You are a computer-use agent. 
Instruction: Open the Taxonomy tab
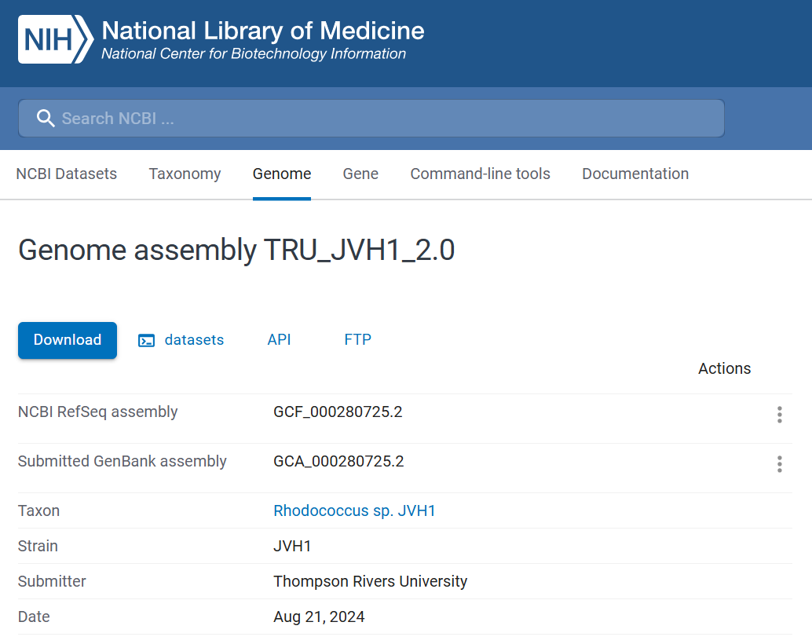[185, 174]
